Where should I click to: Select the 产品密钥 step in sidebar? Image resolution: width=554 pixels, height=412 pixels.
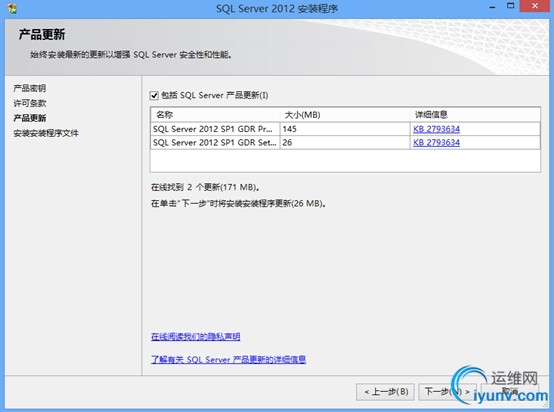point(30,88)
